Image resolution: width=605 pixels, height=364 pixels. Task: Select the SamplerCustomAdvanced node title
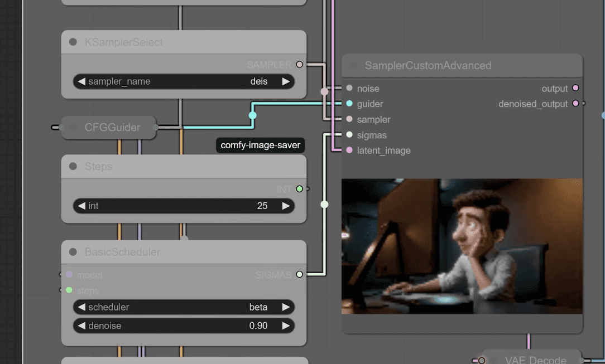click(x=428, y=65)
